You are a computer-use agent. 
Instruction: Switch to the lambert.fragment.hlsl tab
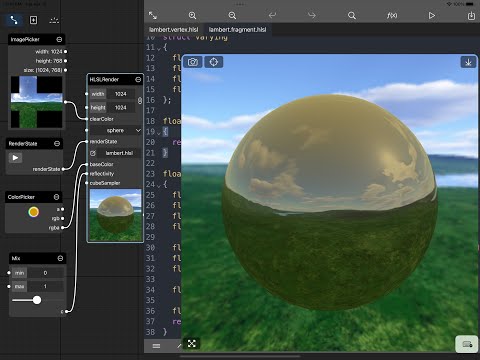(x=237, y=30)
